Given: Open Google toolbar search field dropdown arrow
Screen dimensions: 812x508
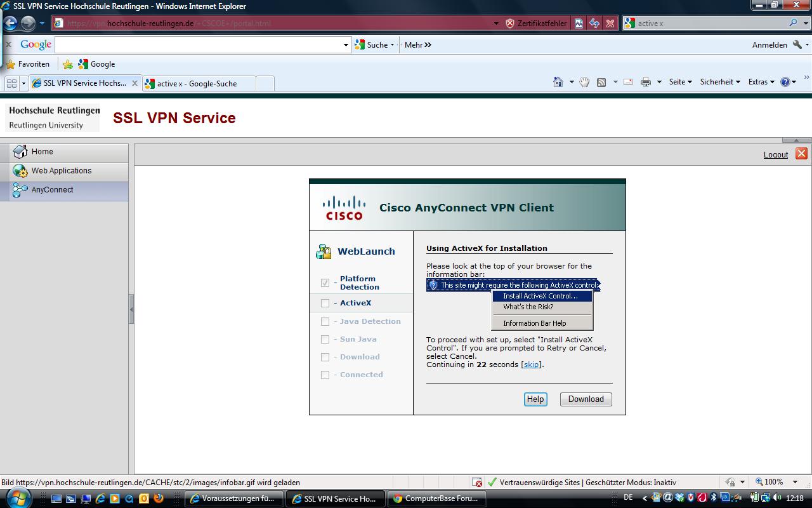Looking at the screenshot, I should [346, 45].
